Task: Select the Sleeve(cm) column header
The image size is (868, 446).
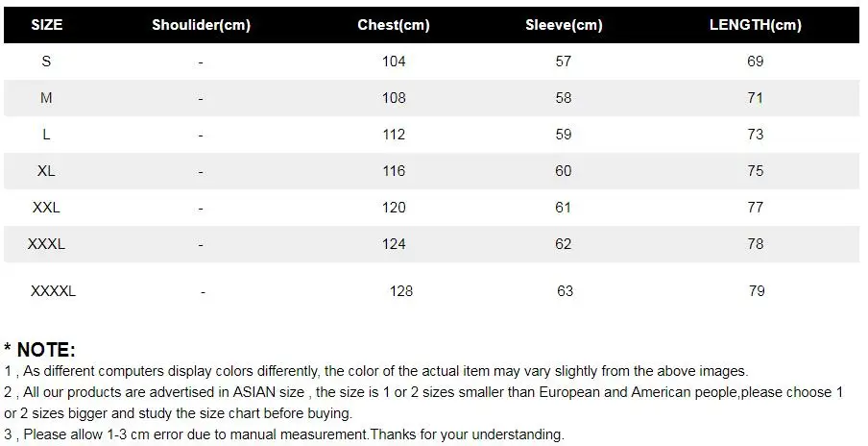Action: 564,25
